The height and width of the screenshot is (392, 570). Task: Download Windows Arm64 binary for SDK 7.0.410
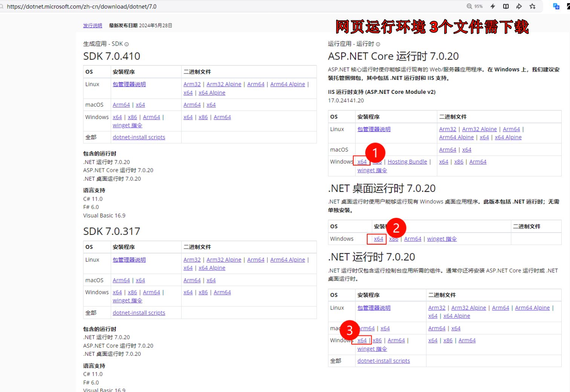pyautogui.click(x=222, y=117)
